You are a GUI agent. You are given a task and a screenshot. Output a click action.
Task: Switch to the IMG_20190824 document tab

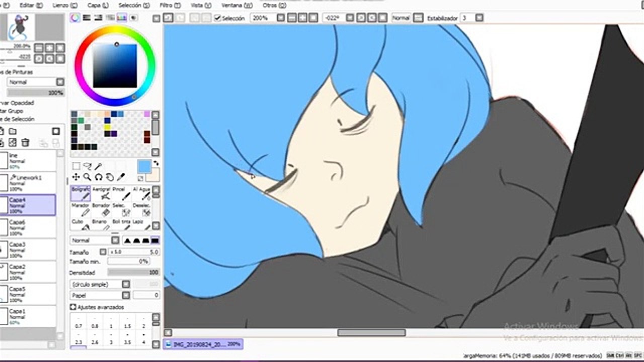click(204, 344)
